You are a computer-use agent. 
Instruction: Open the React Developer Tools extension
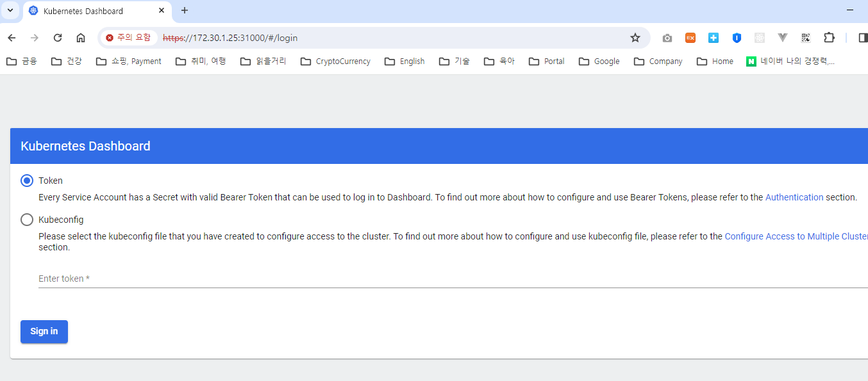[760, 38]
